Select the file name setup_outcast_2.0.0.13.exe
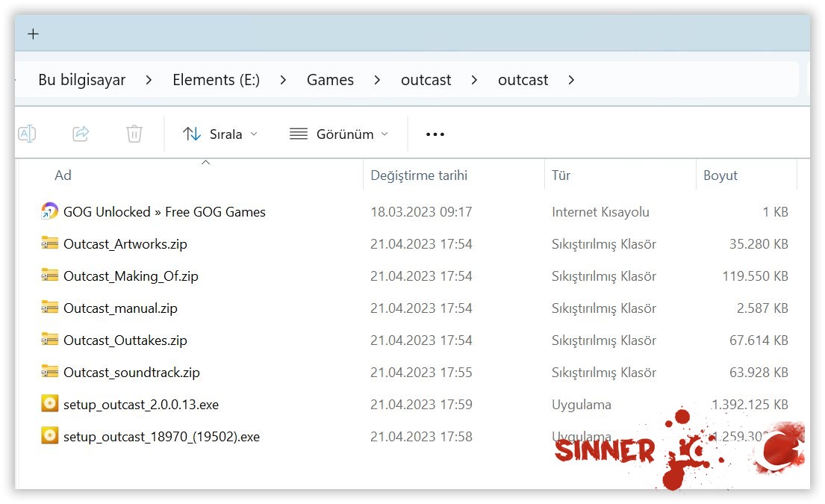Viewport: 825px width, 504px height. pyautogui.click(x=141, y=405)
